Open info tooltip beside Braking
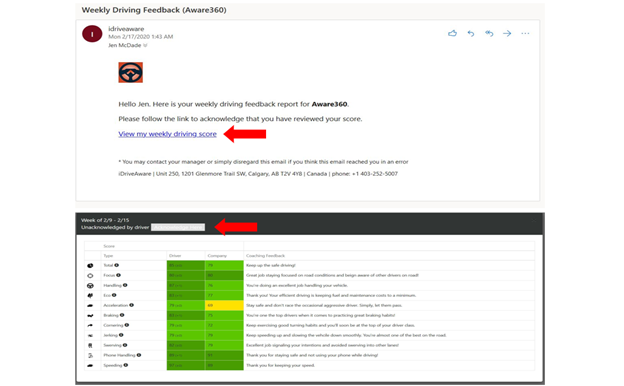The image size is (624, 386). click(122, 315)
